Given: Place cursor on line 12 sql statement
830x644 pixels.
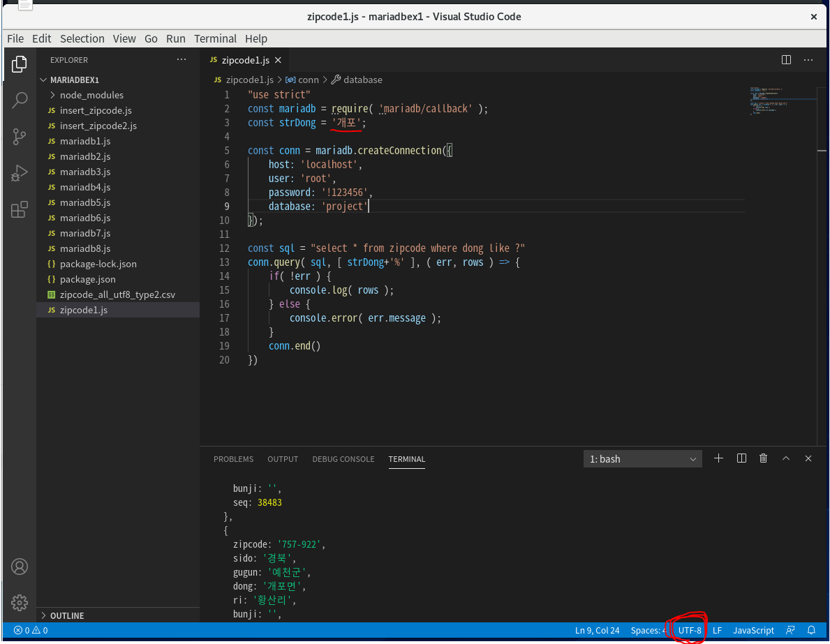Looking at the screenshot, I should coord(387,248).
